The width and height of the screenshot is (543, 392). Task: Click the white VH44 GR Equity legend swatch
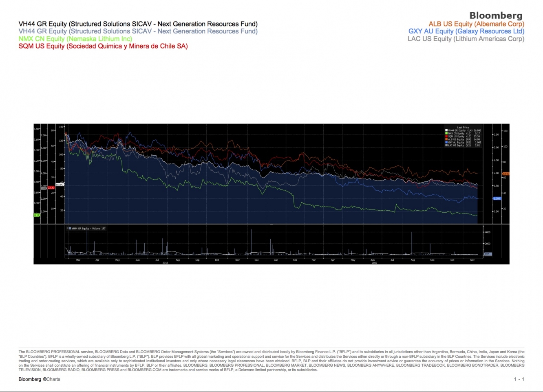click(x=446, y=130)
